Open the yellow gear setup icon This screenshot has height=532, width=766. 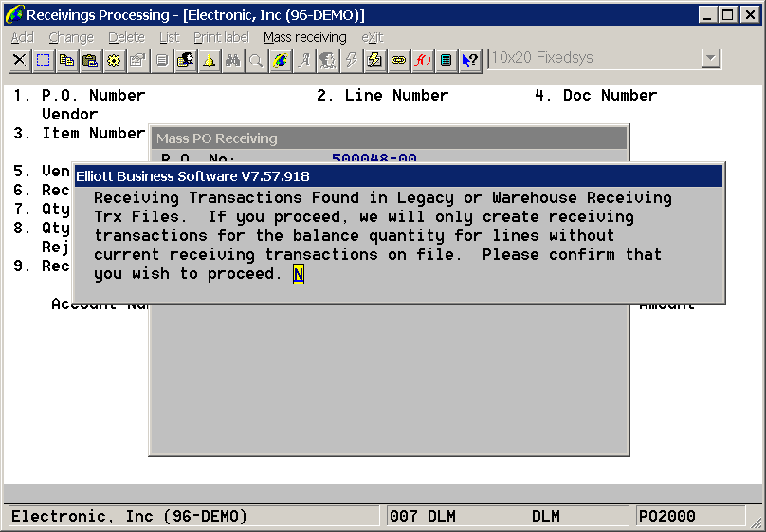(114, 61)
